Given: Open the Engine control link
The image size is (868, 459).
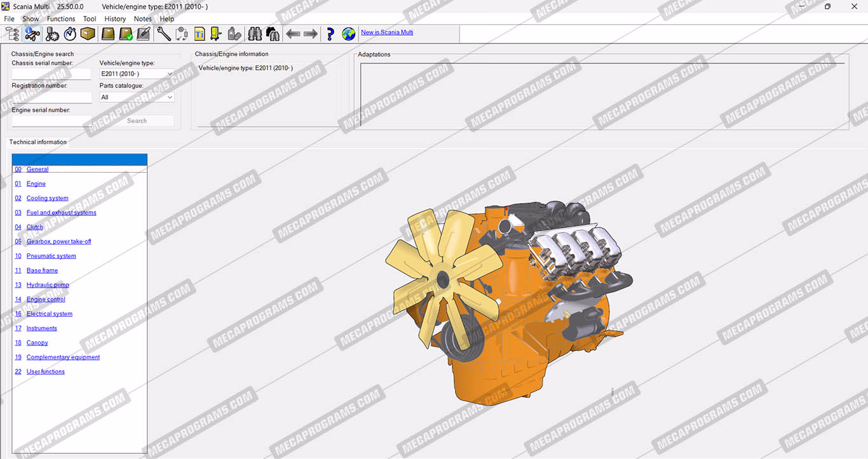Looking at the screenshot, I should [x=46, y=300].
